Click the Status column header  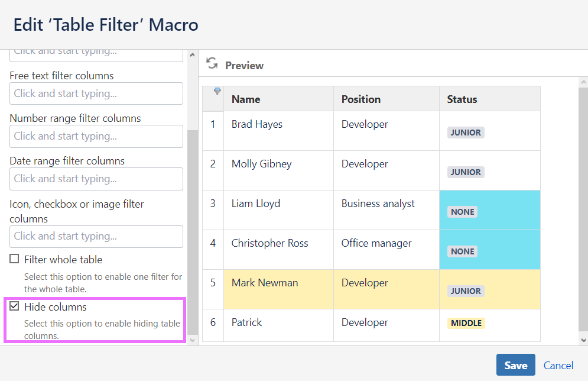pos(462,99)
